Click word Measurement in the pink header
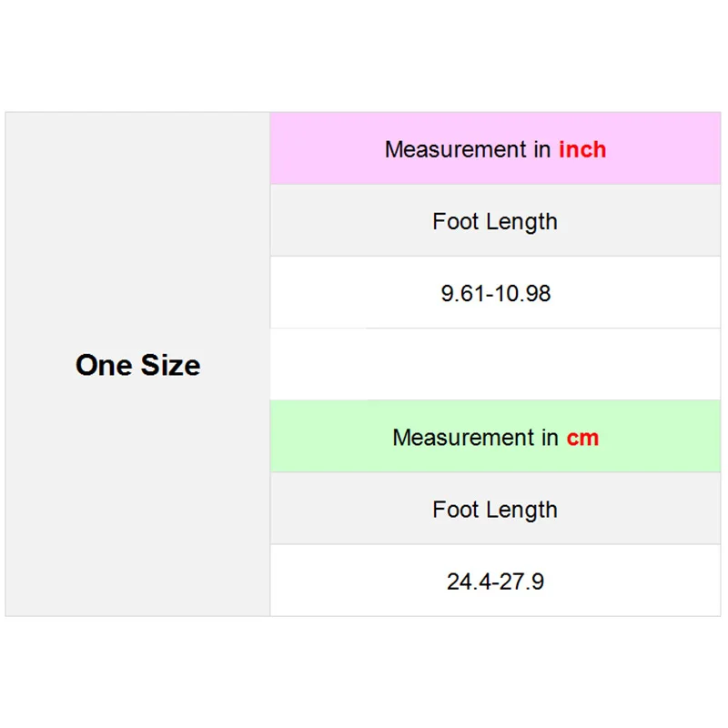This screenshot has width=728, height=728. (456, 149)
